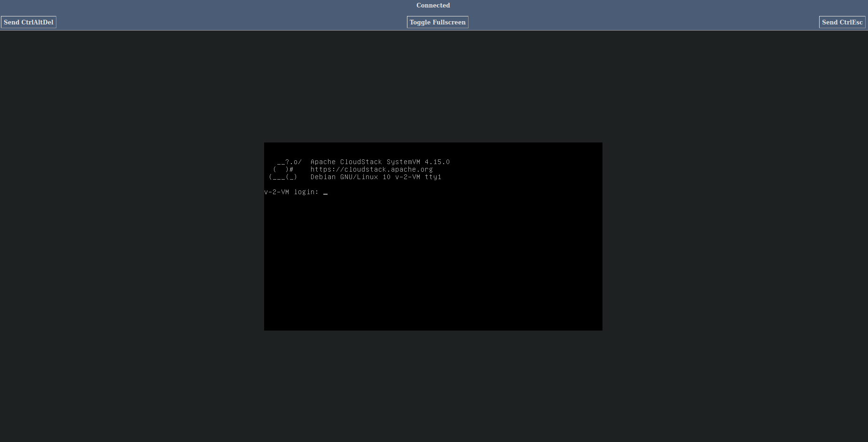Click the https://cloudstack.apache.org text in the console

(372, 169)
